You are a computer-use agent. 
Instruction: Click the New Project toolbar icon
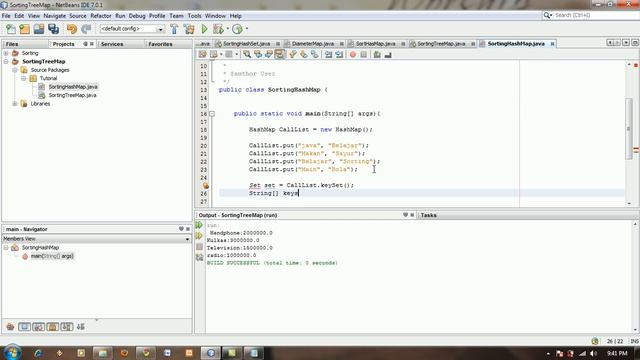click(x=24, y=29)
